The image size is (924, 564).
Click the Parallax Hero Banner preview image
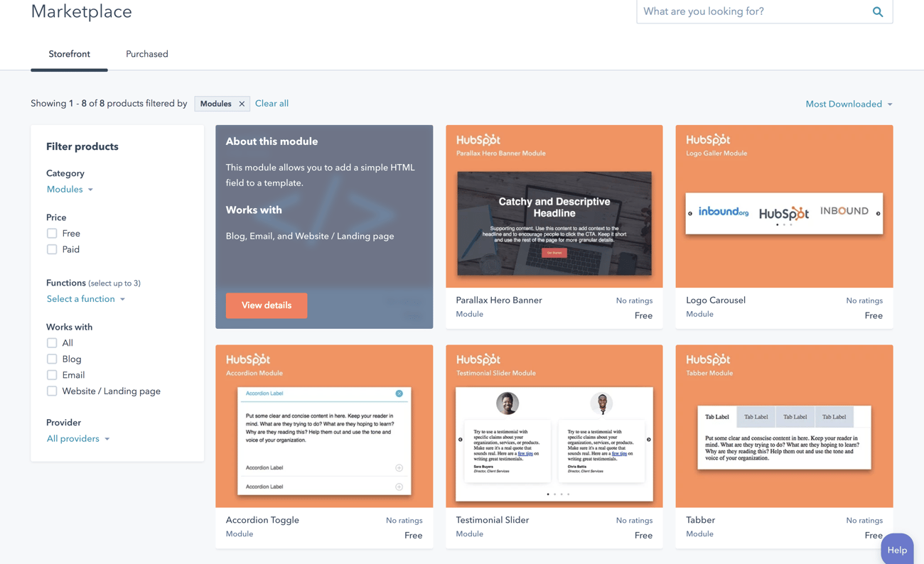[554, 223]
